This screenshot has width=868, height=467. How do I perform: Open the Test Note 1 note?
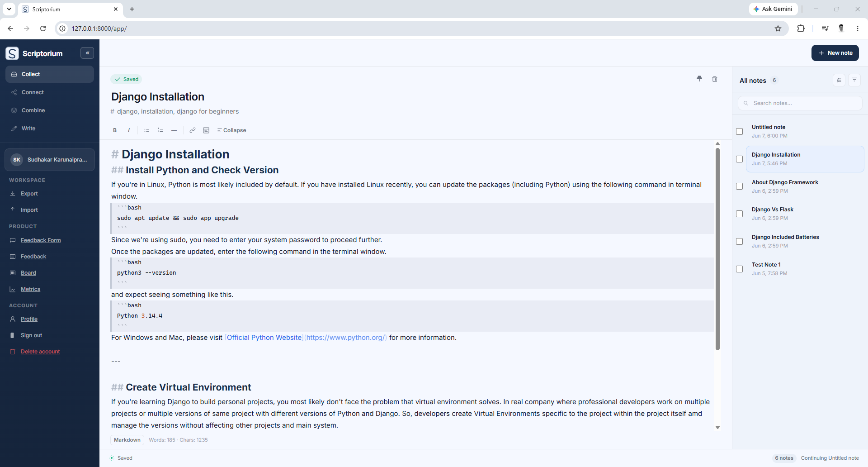click(x=805, y=269)
